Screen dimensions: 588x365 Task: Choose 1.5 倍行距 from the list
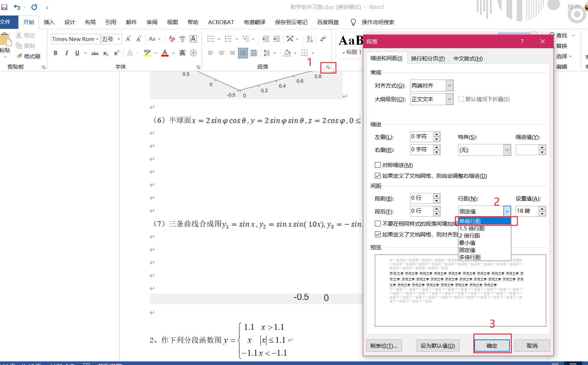tap(484, 228)
